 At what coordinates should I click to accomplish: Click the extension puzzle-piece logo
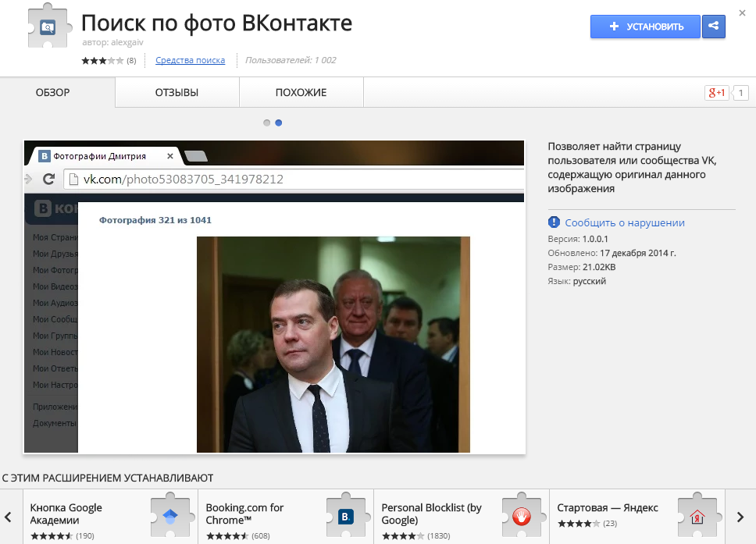click(x=50, y=26)
